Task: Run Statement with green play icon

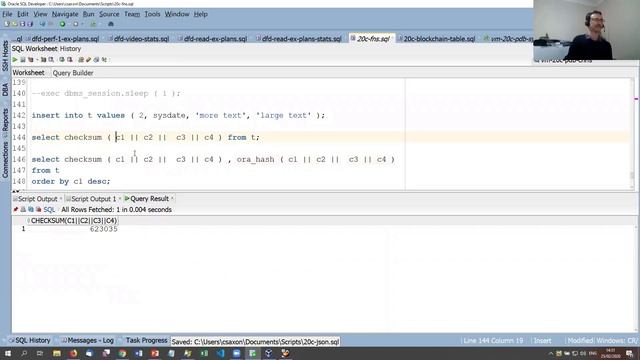Action: [x=15, y=60]
